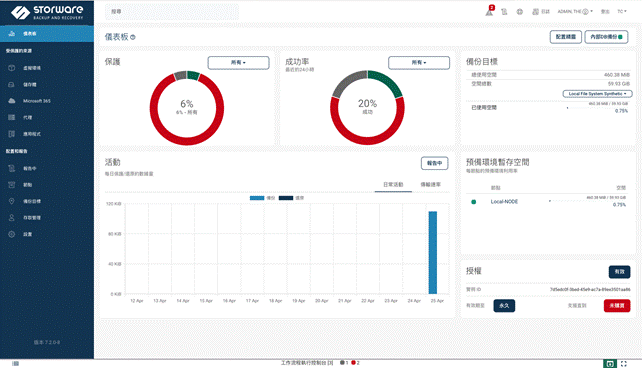642x368 pixels.
Task: Click the 報告中 button in activity panel
Action: tap(434, 163)
